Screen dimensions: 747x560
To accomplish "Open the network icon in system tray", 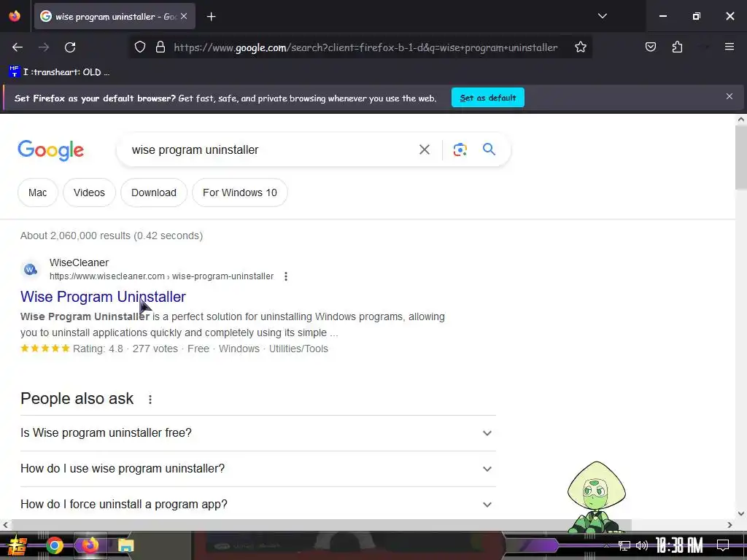I will tap(624, 545).
